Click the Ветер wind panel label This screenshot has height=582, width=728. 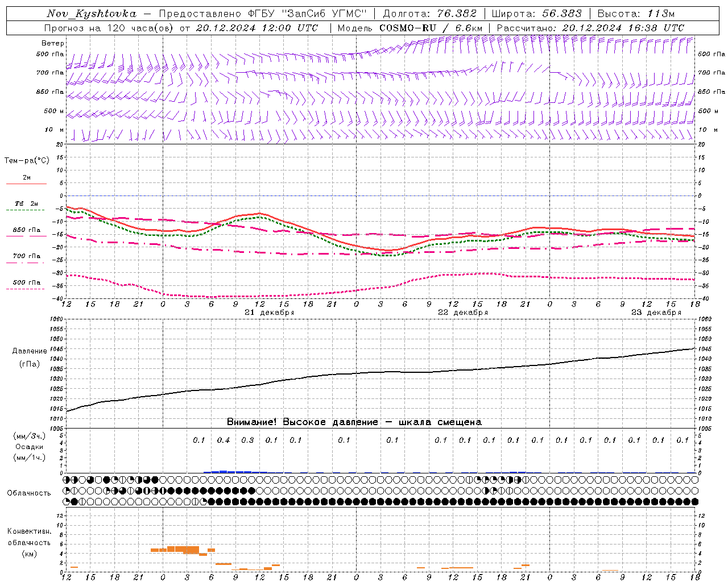point(53,43)
